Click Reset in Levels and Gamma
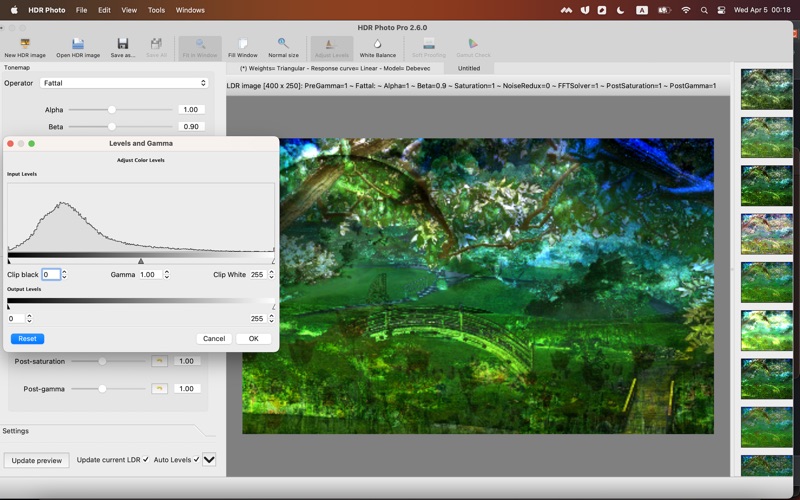The width and height of the screenshot is (800, 500). (28, 339)
